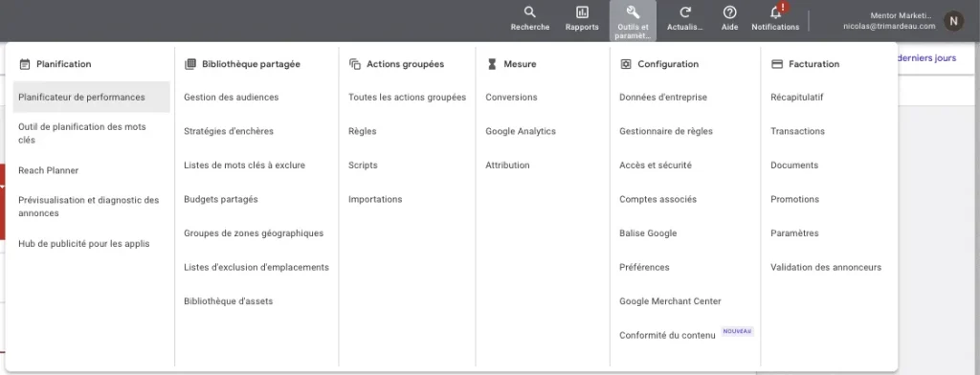Viewport: 980px width, 375px height.
Task: Open Récapitulatif under Facturation
Action: [797, 97]
